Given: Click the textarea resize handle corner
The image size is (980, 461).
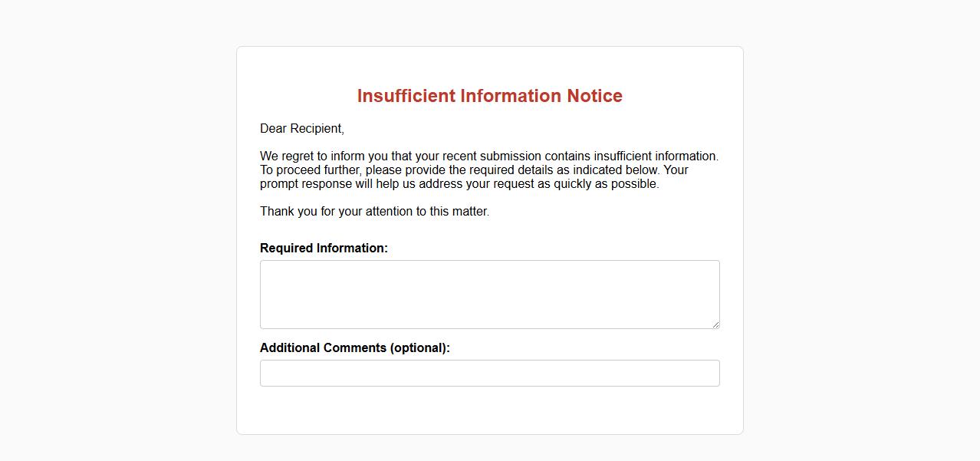Looking at the screenshot, I should 715,324.
